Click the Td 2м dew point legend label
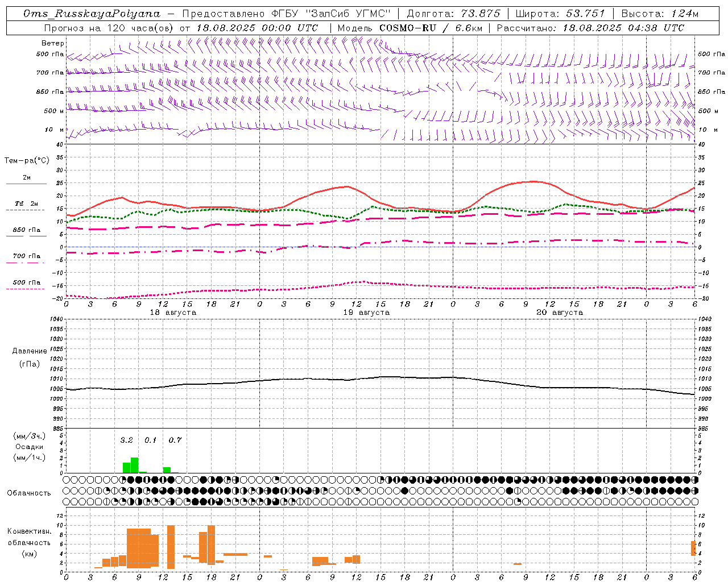 point(27,203)
